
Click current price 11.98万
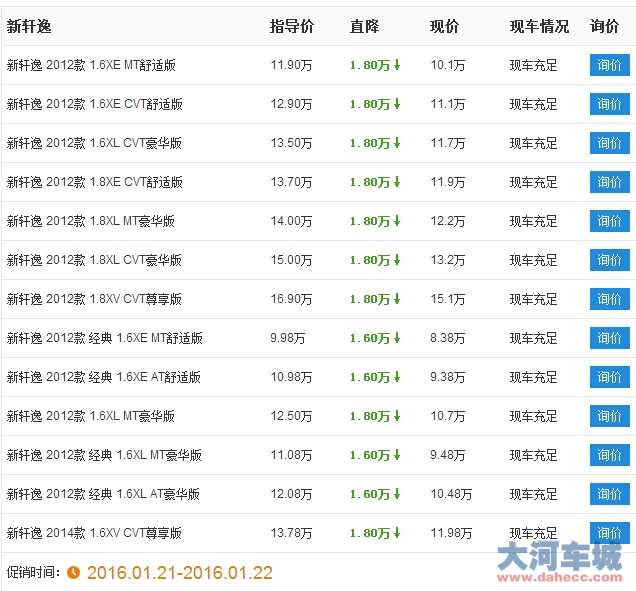(x=451, y=533)
